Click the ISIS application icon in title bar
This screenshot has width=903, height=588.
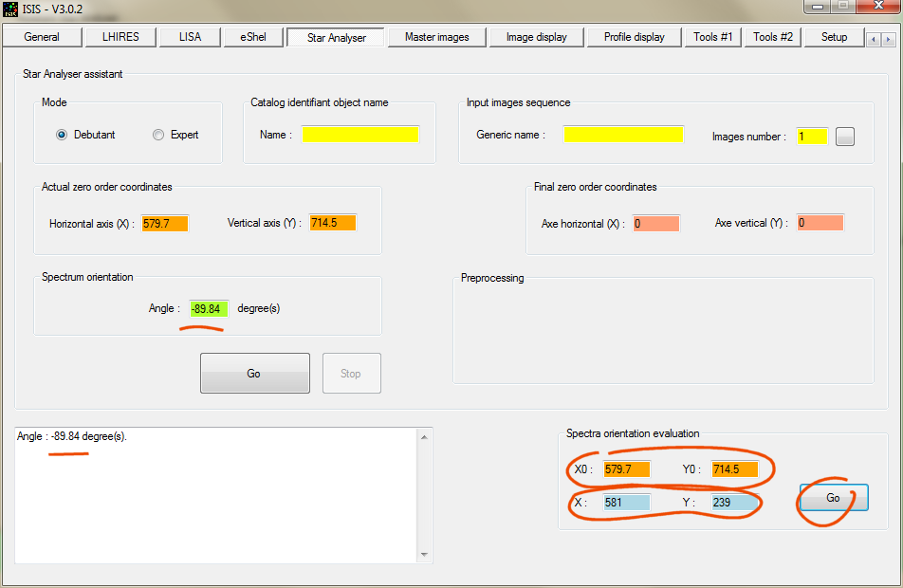click(x=10, y=10)
